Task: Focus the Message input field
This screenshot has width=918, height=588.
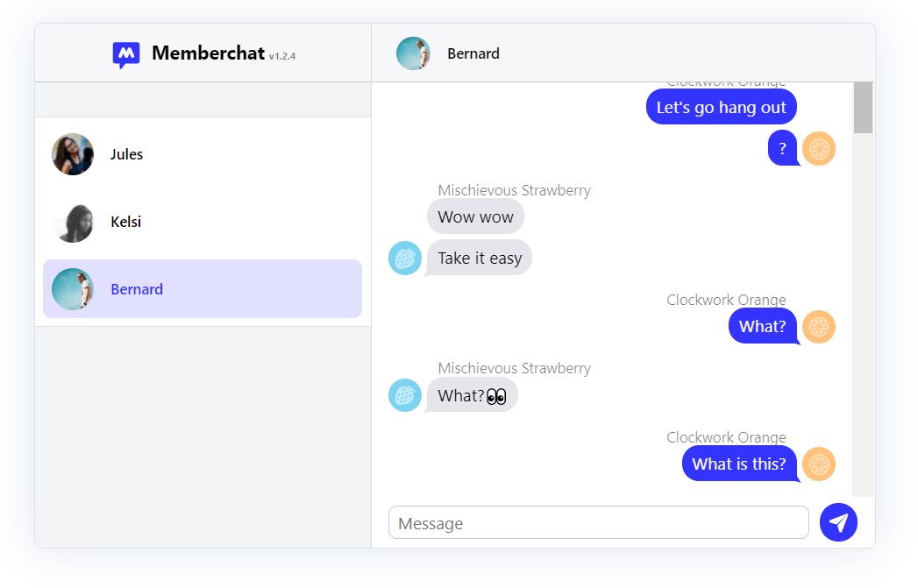Action: [598, 523]
